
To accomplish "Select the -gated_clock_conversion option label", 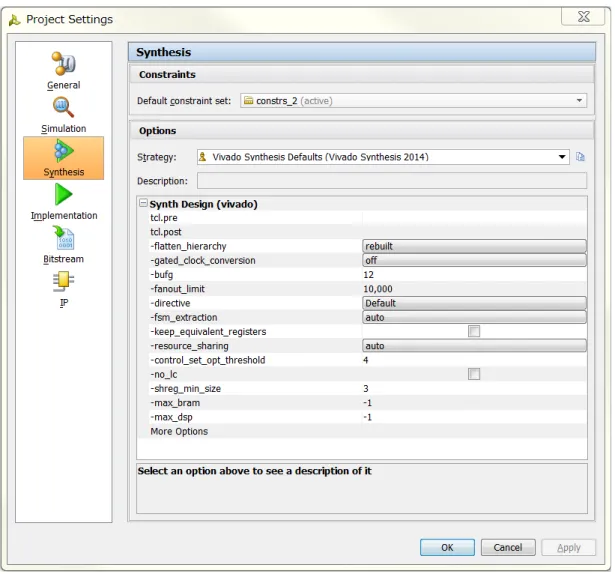I will tap(203, 260).
